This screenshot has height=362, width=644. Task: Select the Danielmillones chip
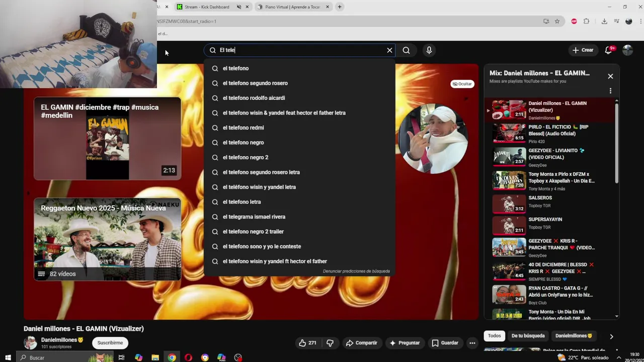click(574, 336)
